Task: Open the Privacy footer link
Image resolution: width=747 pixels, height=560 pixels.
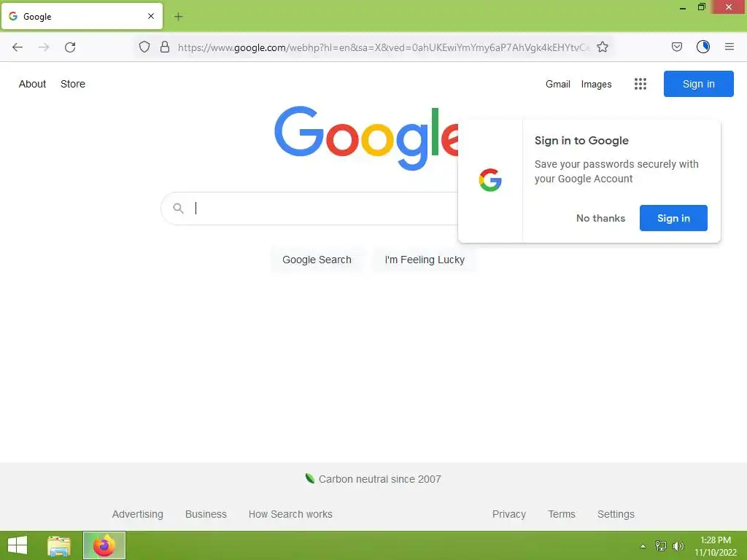Action: (x=508, y=514)
